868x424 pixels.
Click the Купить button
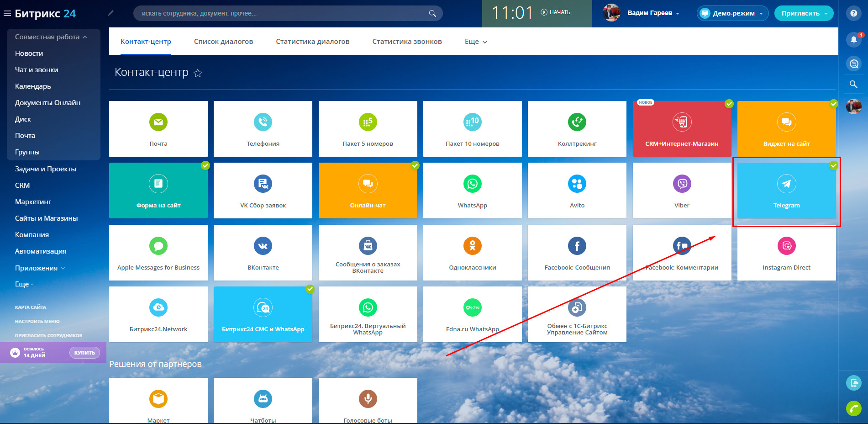coord(84,353)
